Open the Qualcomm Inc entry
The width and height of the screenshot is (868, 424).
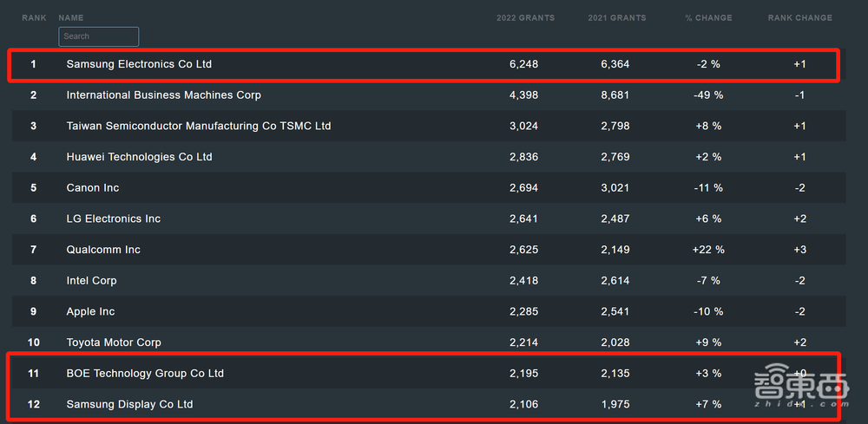coord(103,250)
